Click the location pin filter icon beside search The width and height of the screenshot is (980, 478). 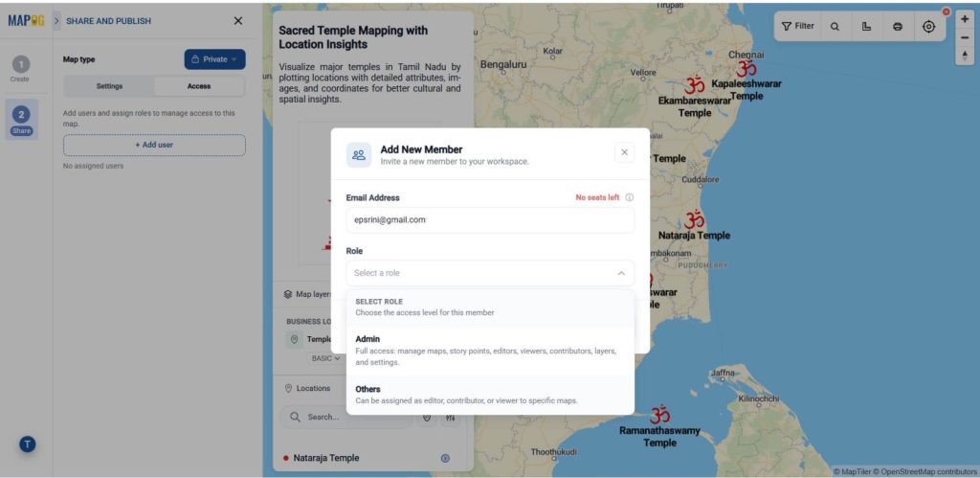click(x=427, y=418)
